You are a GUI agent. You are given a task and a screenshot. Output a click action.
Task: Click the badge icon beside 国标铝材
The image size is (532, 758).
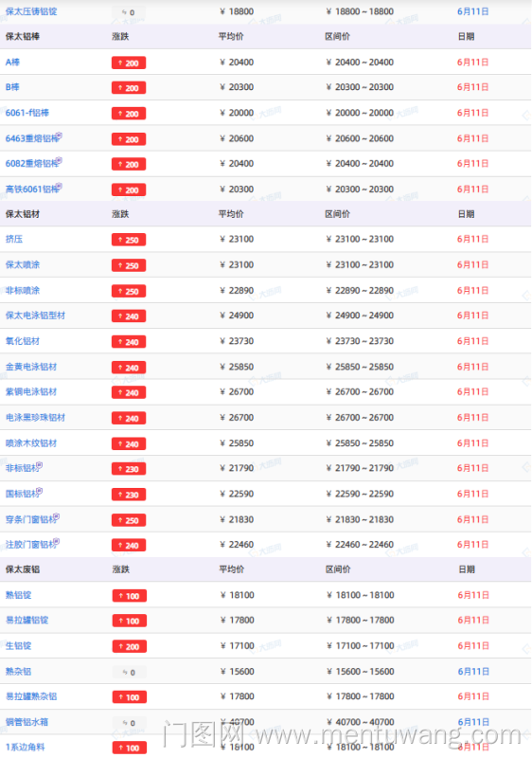pyautogui.click(x=40, y=491)
